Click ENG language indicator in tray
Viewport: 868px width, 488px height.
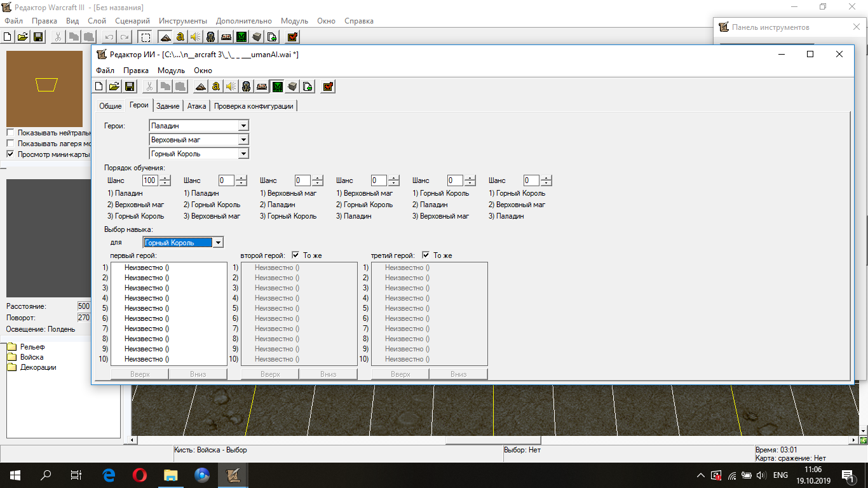pos(781,475)
